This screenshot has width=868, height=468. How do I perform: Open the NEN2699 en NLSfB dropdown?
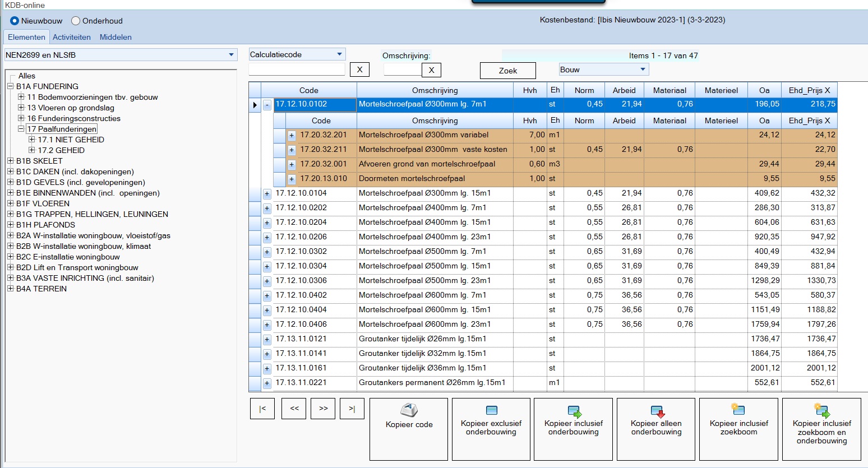(232, 55)
